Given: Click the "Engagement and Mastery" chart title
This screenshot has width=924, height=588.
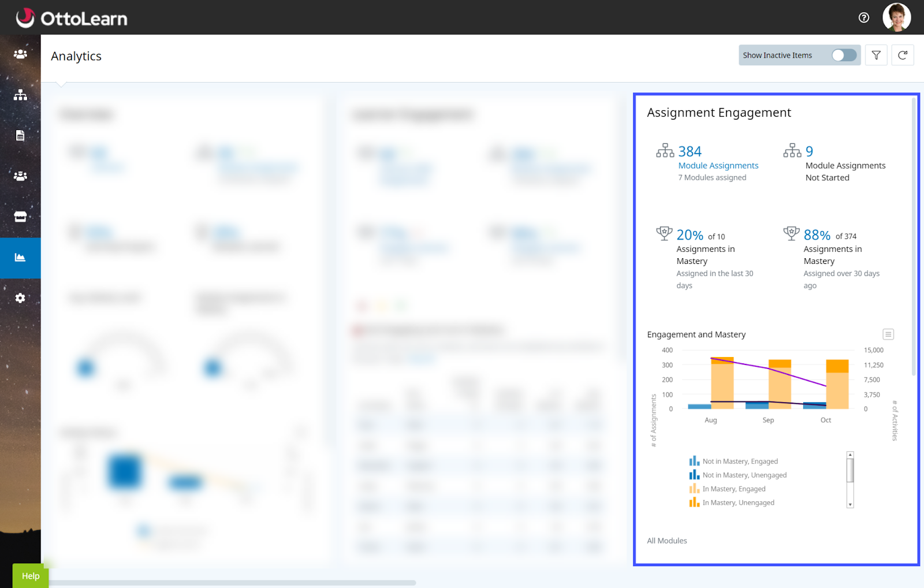Looking at the screenshot, I should [x=696, y=334].
